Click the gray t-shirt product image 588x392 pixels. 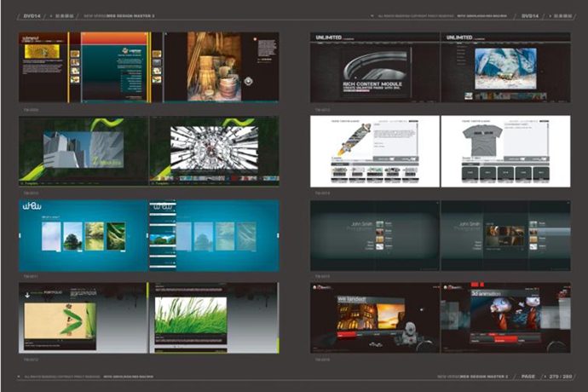[481, 141]
